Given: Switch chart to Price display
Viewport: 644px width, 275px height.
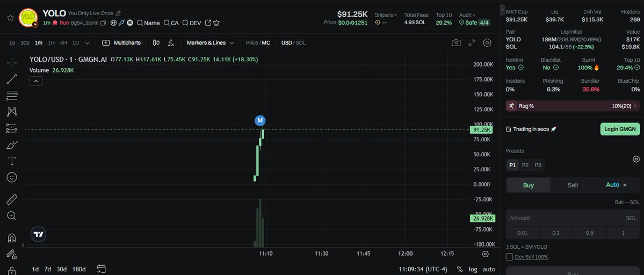Looking at the screenshot, I should click(252, 42).
